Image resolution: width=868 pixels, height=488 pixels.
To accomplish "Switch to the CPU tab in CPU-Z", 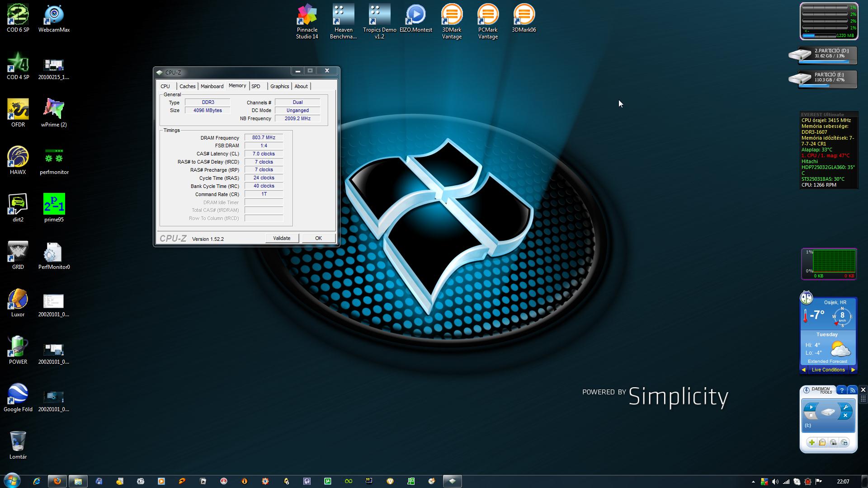I will coord(165,86).
